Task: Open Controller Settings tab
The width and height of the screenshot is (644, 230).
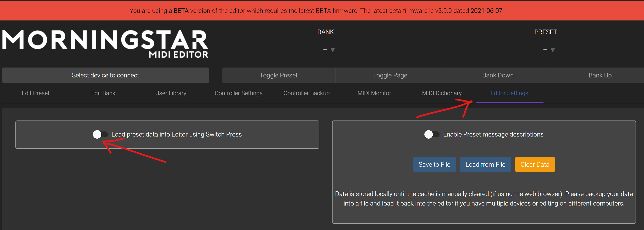Action: tap(238, 93)
